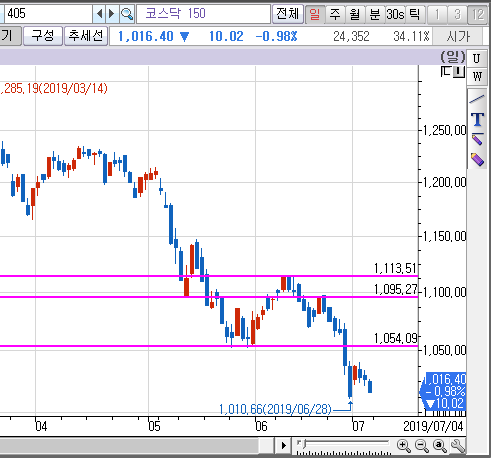491x458 pixels.
Task: Select the 1,113.51 magenta horizontal line
Action: 209,276
